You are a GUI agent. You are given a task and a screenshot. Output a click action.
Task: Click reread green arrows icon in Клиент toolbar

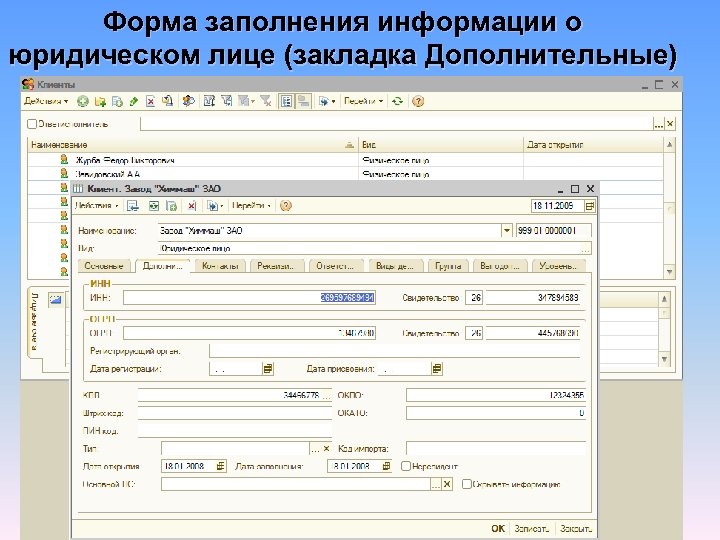click(154, 206)
